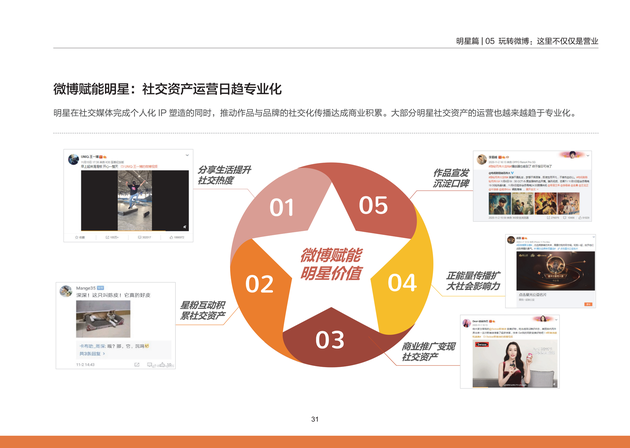Open the '共3条回复' replies link
The width and height of the screenshot is (630, 448).
pyautogui.click(x=92, y=354)
